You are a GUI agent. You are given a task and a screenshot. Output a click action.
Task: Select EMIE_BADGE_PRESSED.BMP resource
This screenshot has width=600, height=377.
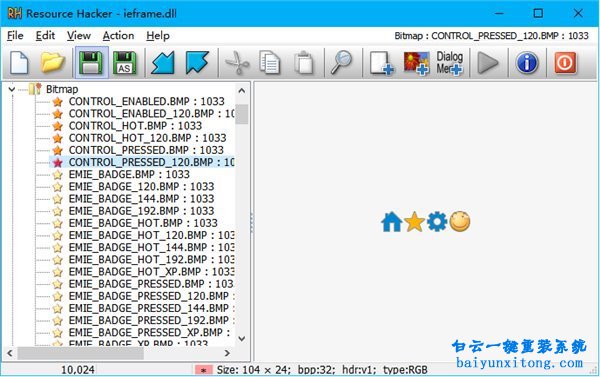click(x=151, y=284)
